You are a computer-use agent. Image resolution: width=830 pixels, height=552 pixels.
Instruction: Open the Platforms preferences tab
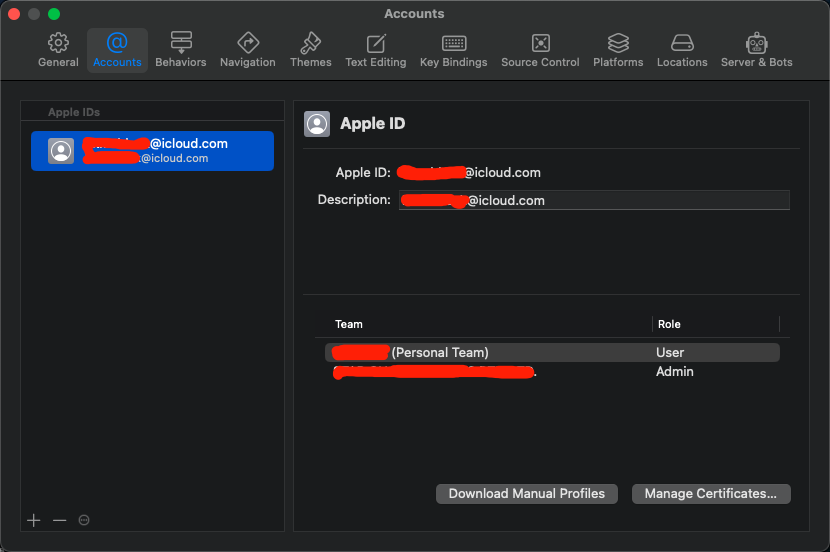click(x=618, y=51)
